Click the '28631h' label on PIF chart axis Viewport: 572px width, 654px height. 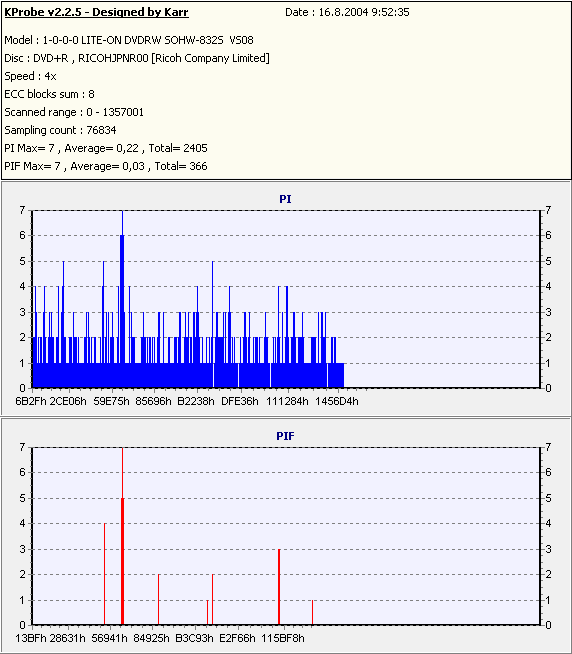coord(67,638)
